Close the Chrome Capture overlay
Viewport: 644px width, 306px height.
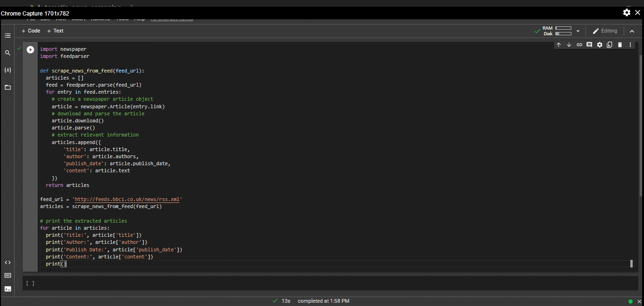click(x=638, y=13)
